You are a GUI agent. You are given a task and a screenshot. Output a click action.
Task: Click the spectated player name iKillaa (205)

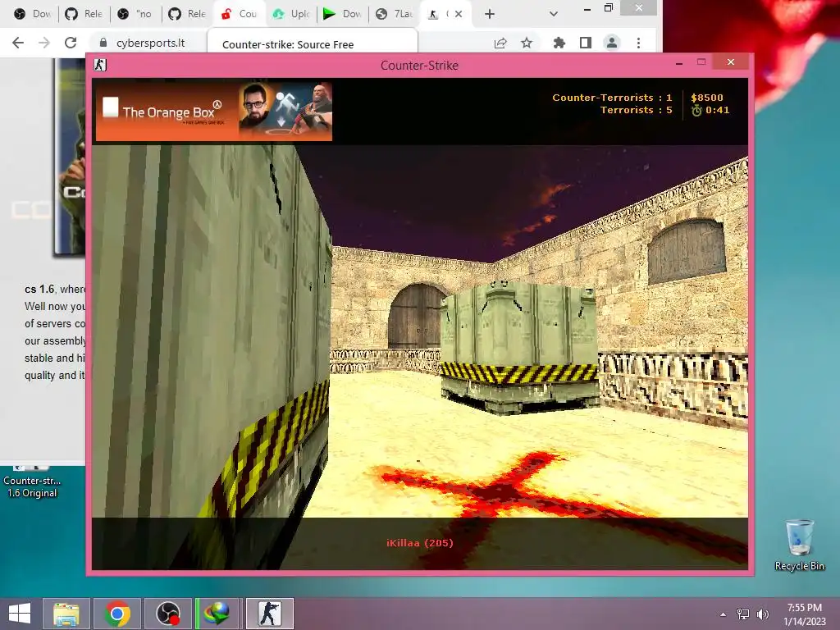coord(419,543)
